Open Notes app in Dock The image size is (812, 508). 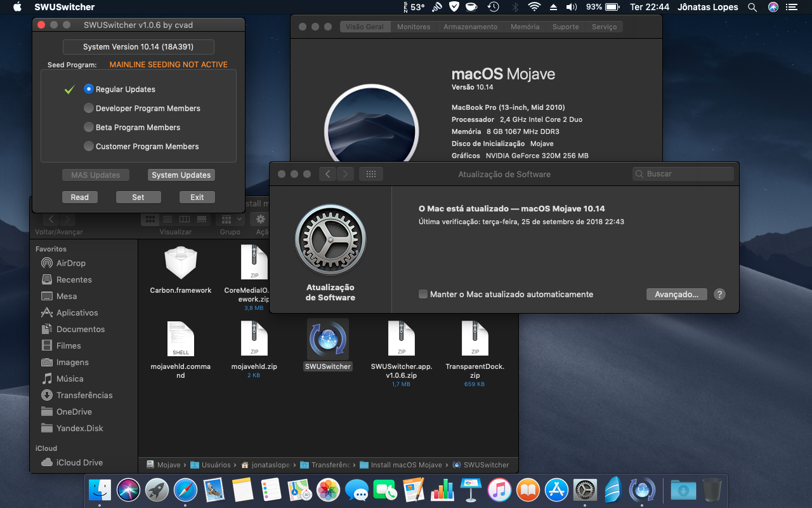pos(242,490)
